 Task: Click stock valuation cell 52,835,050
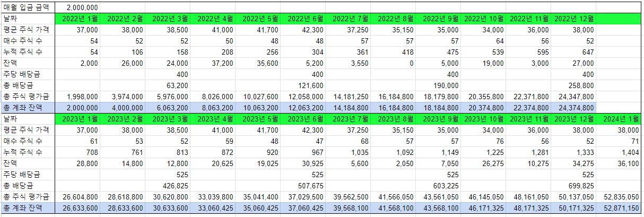click(619, 196)
